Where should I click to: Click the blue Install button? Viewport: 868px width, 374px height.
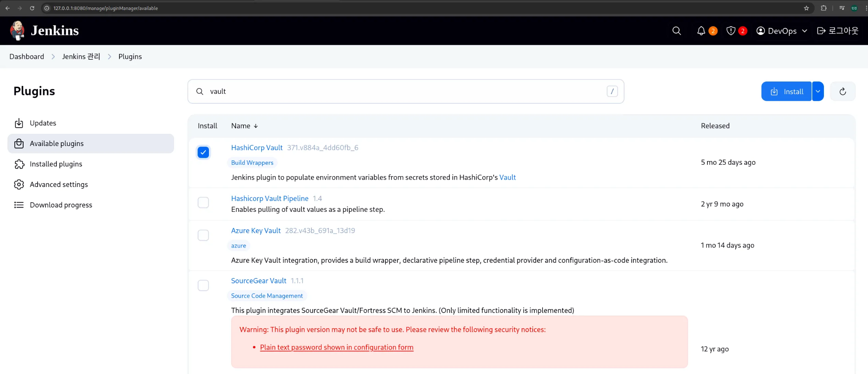tap(786, 92)
